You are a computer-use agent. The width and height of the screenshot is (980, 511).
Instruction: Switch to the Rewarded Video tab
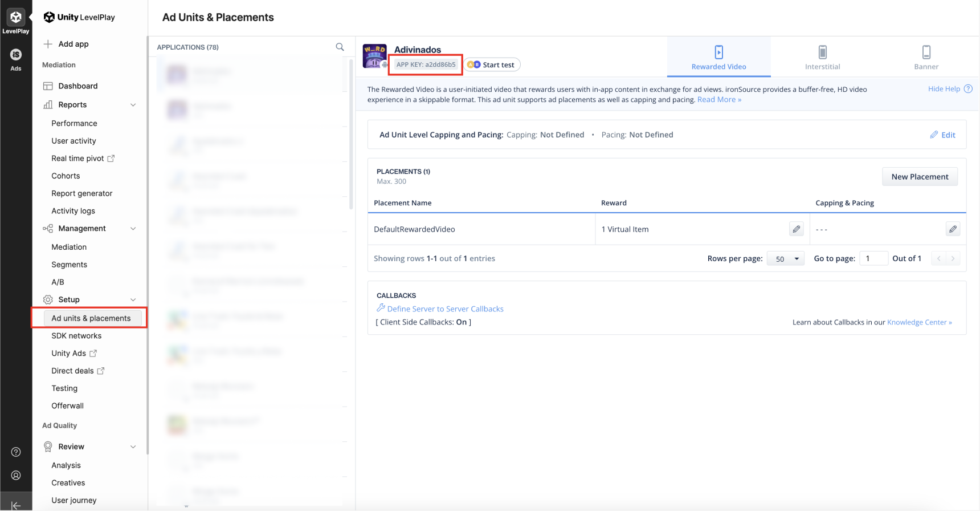click(x=718, y=57)
